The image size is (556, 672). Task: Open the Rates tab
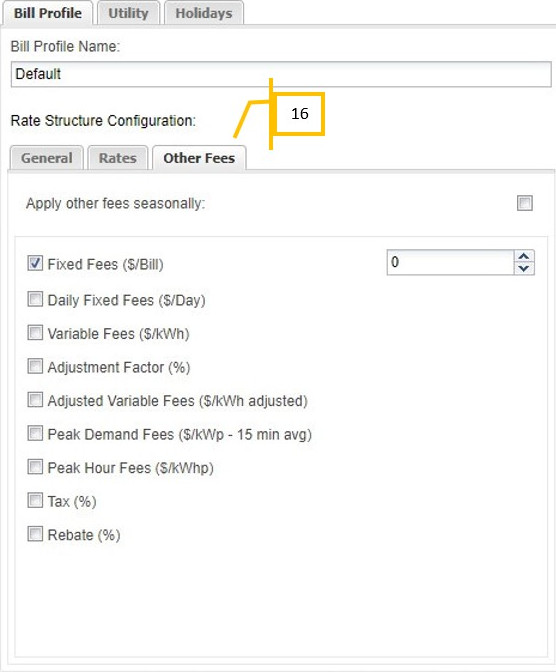coord(118,158)
